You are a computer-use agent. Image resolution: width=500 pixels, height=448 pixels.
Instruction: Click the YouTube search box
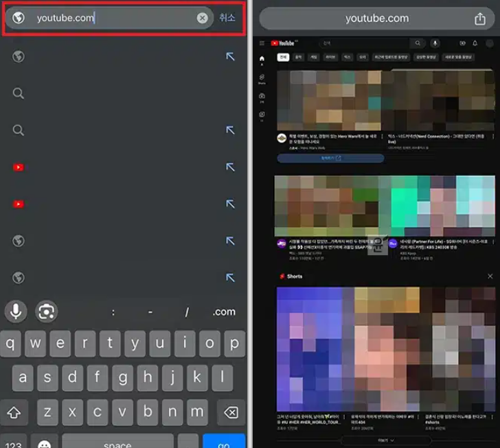(x=365, y=43)
